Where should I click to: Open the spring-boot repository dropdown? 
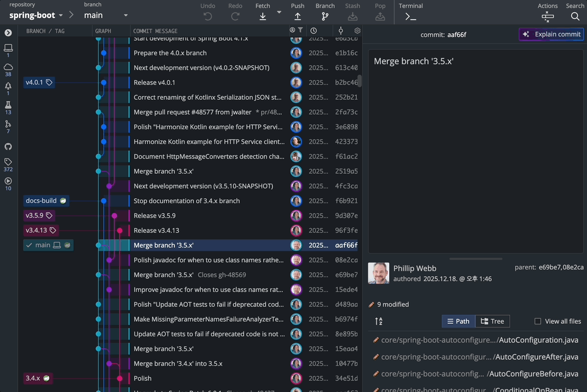(36, 15)
